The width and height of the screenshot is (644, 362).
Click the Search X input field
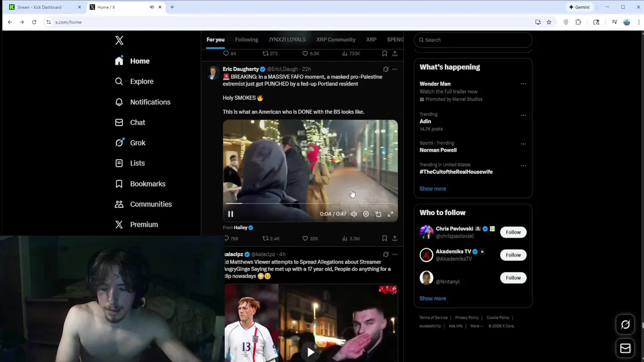click(473, 40)
